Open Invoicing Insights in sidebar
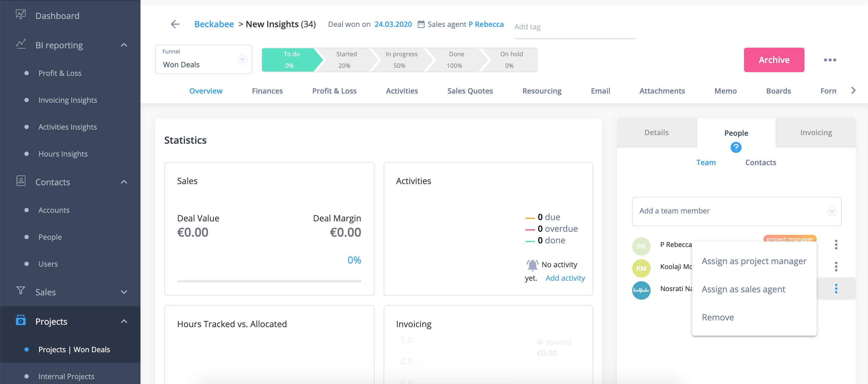 pyautogui.click(x=67, y=100)
